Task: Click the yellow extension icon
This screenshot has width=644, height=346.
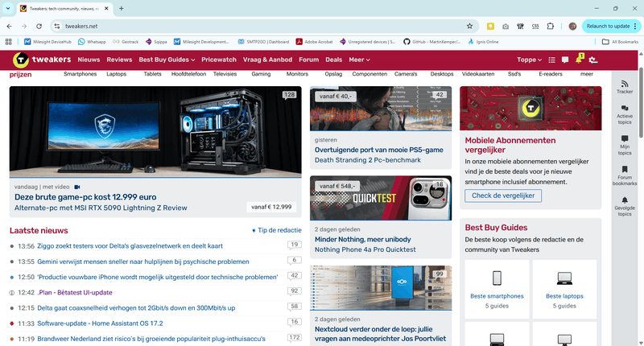Action: tap(490, 27)
